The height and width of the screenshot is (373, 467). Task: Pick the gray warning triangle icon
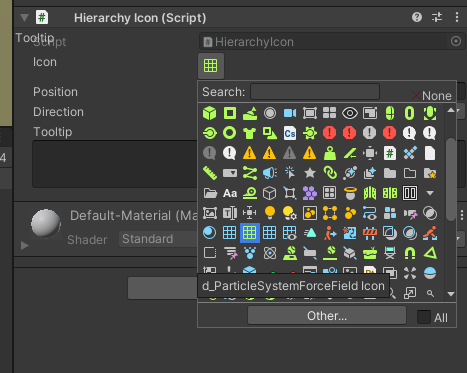290,153
